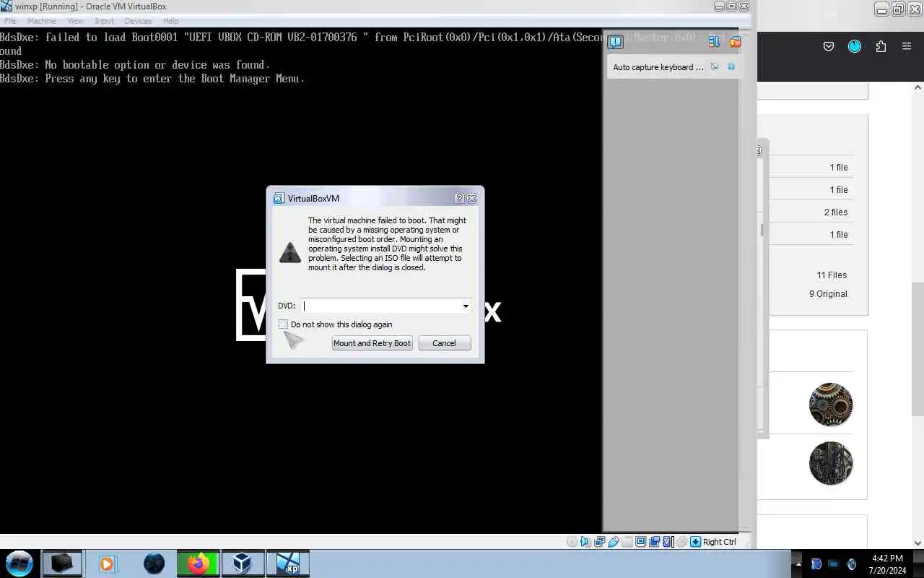Click the forbid icon on Auto capture notification
Viewport: 924px width, 578px height.
coord(715,66)
